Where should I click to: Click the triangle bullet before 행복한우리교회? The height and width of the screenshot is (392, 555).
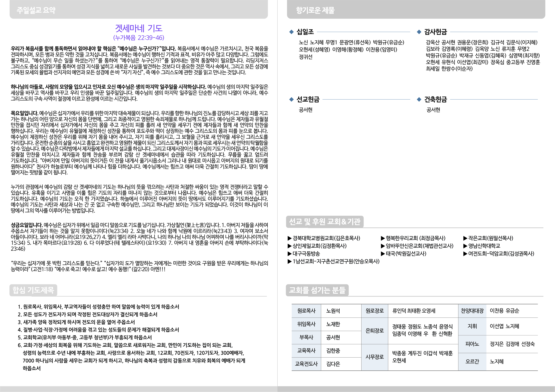pyautogui.click(x=383, y=238)
